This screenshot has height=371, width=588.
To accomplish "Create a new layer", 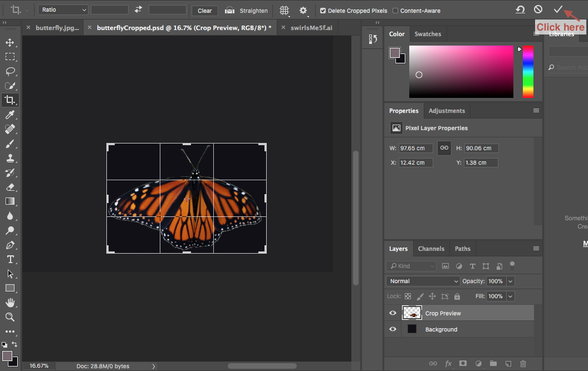I will coord(508,364).
